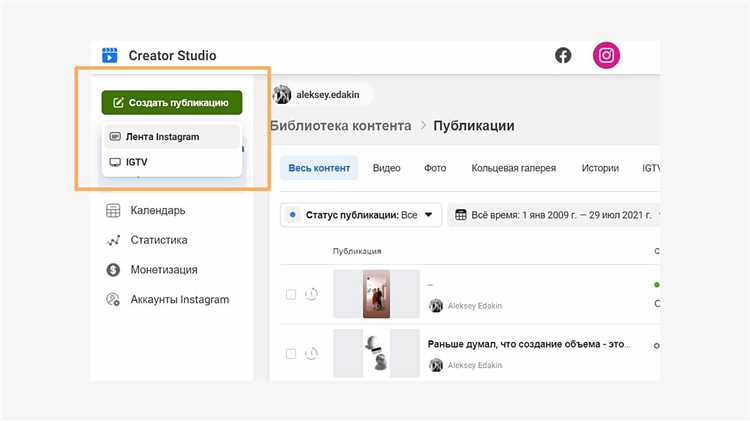
Task: Tick checkbox of Раньше думал post row
Action: coord(291,354)
